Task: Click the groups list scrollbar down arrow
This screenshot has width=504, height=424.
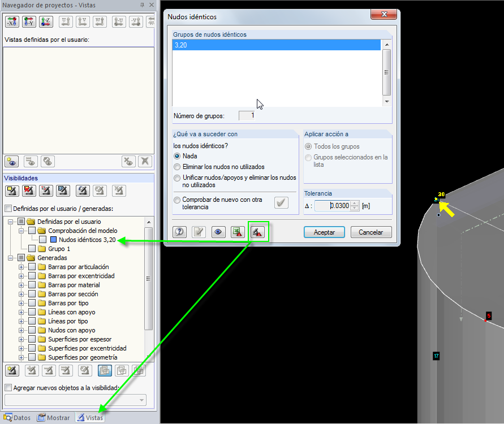Action: [x=387, y=102]
